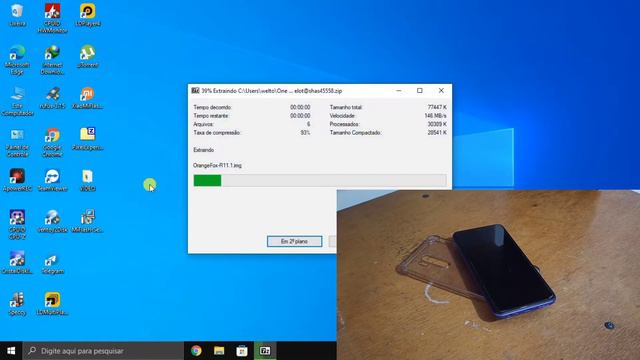Click the 'Tempo restante:' label
The image size is (640, 360).
click(x=211, y=116)
